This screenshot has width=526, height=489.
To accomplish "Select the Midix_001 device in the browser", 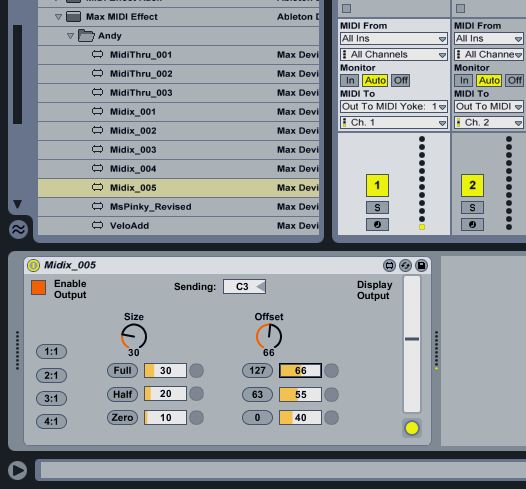I will pyautogui.click(x=178, y=112).
